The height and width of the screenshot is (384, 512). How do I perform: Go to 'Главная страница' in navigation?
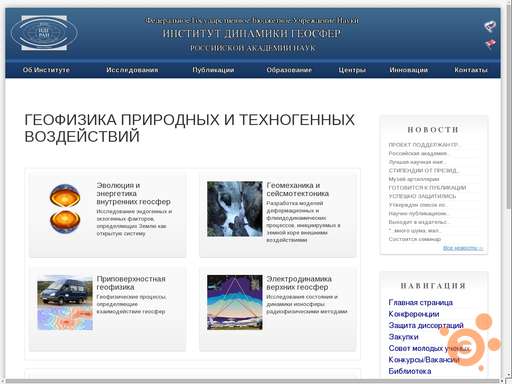[420, 302]
